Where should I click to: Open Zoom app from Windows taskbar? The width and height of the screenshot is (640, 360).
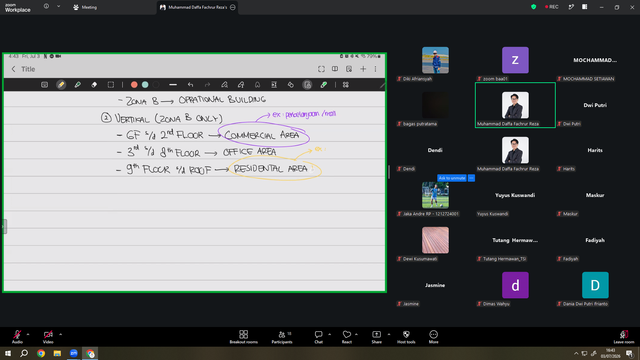click(x=73, y=353)
